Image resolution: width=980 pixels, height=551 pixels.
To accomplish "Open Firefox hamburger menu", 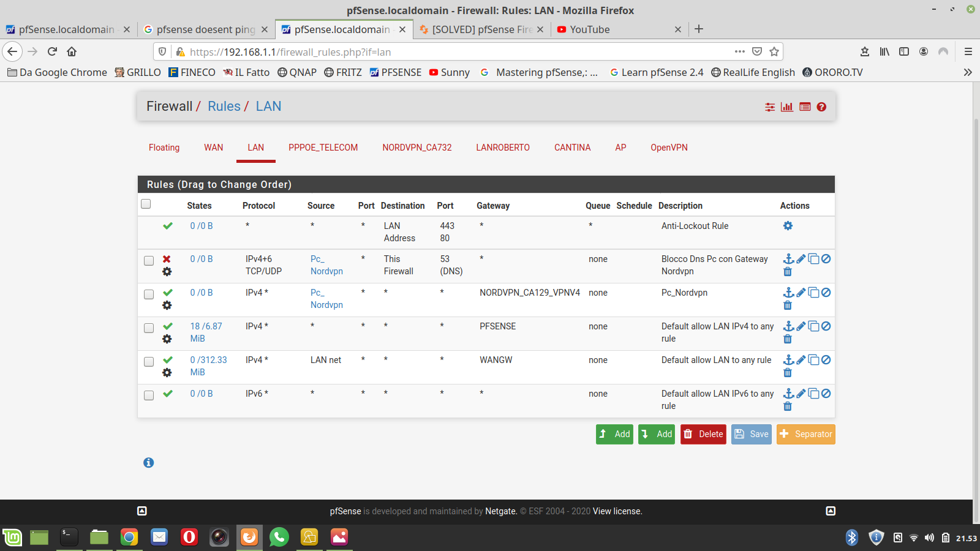I will 968,51.
